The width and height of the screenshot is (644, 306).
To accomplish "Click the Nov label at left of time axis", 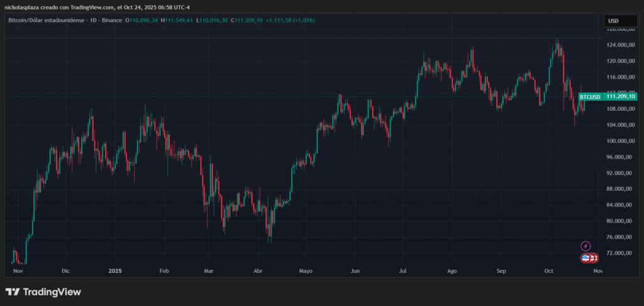I will 18,271.
